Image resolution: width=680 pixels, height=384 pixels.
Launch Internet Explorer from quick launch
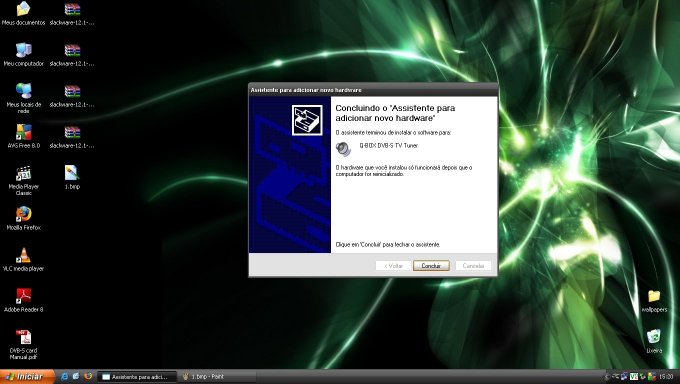[x=64, y=377]
